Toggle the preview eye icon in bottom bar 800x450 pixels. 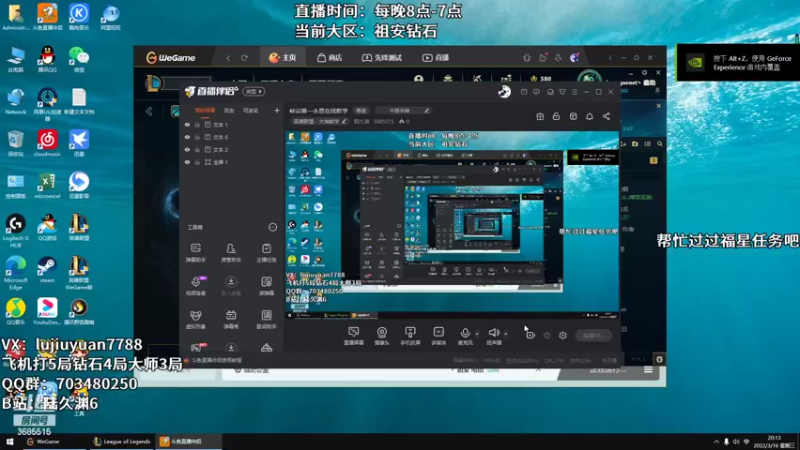547,335
